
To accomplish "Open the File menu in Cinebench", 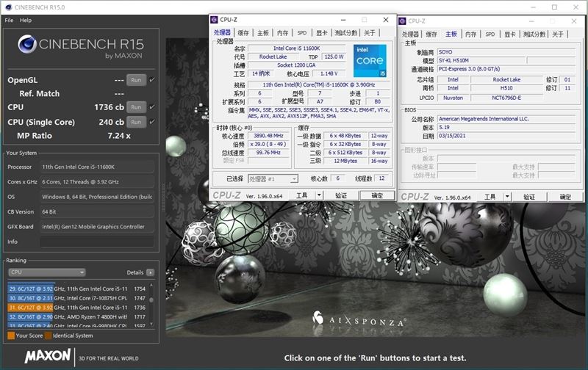I will 9,21.
